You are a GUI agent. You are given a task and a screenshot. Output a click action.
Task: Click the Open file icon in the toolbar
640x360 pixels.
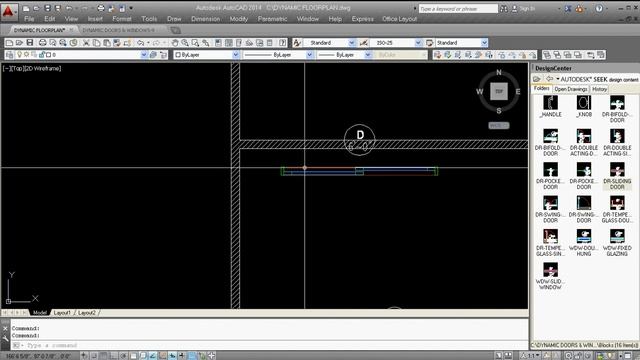[19, 42]
